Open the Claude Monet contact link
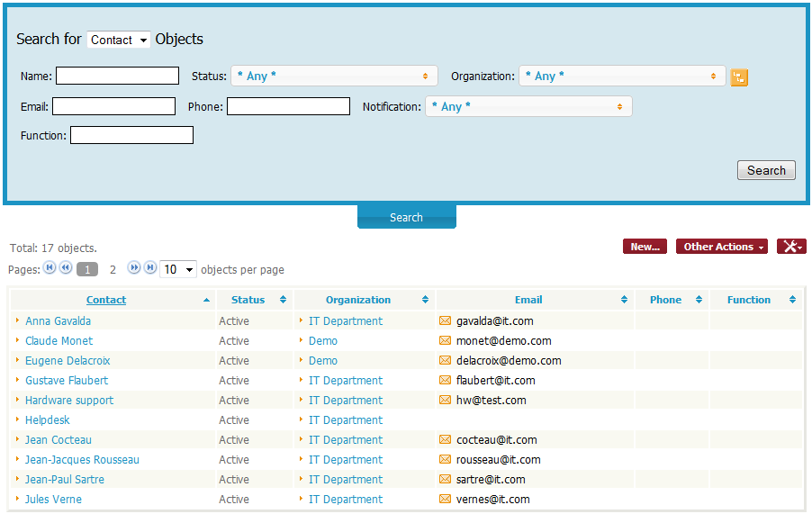This screenshot has width=812, height=514. [x=59, y=341]
